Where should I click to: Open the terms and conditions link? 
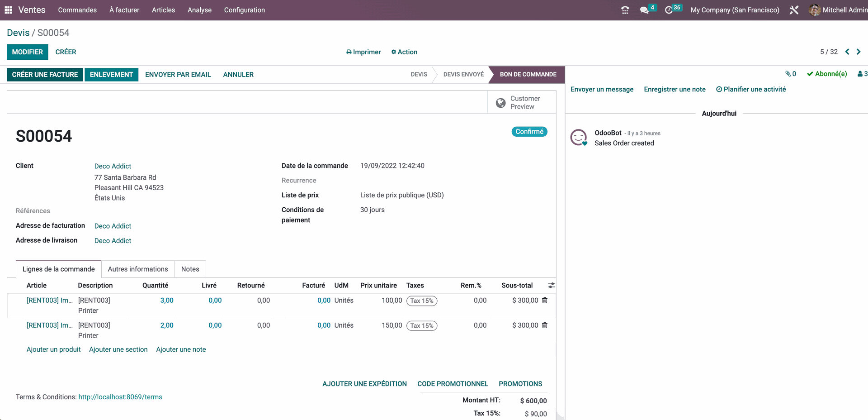[x=120, y=396]
